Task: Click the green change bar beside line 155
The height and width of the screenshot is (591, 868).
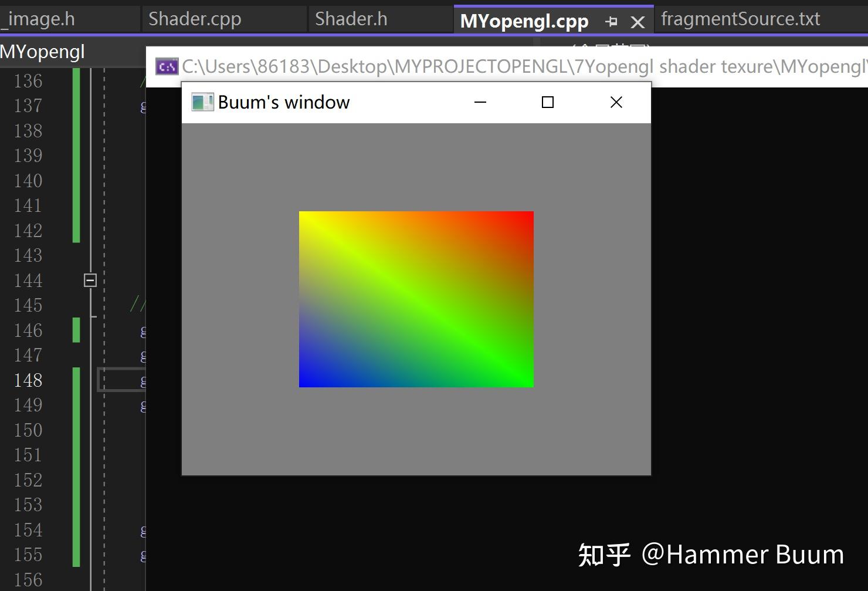Action: coord(76,554)
